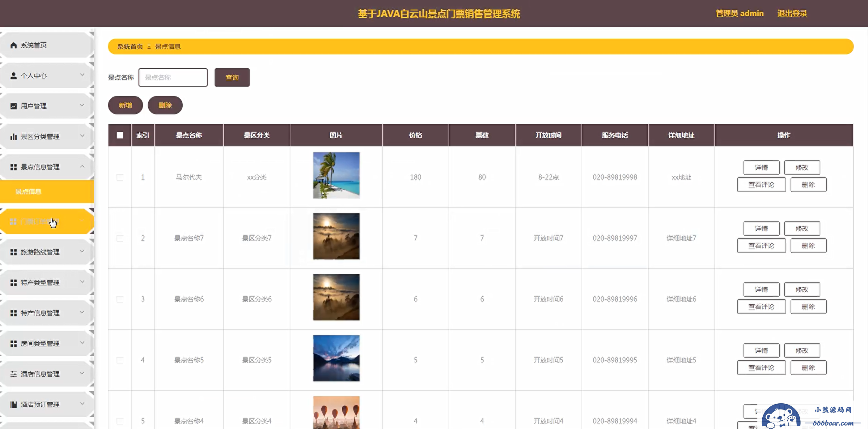The height and width of the screenshot is (429, 868).
Task: Open the 马尔代夫 beach thumbnail image
Action: (x=336, y=175)
